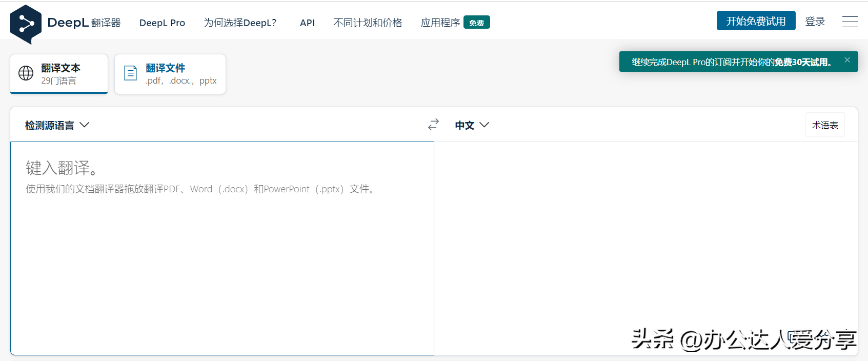Screen dimensions: 868x361
Task: Focus the source text input area
Action: point(222,248)
